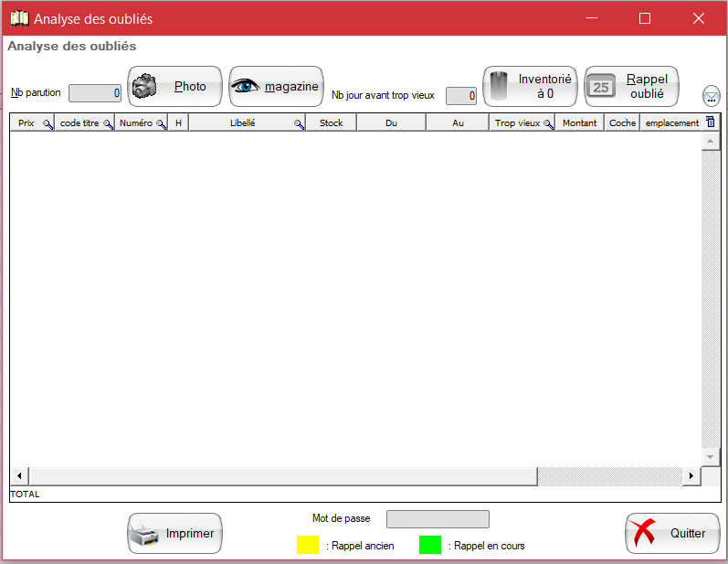Focus the Mot de passe field

438,519
